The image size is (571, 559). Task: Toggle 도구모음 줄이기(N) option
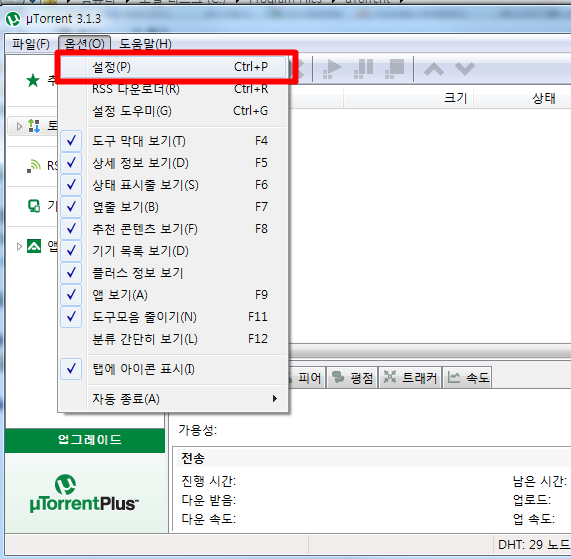click(x=173, y=317)
